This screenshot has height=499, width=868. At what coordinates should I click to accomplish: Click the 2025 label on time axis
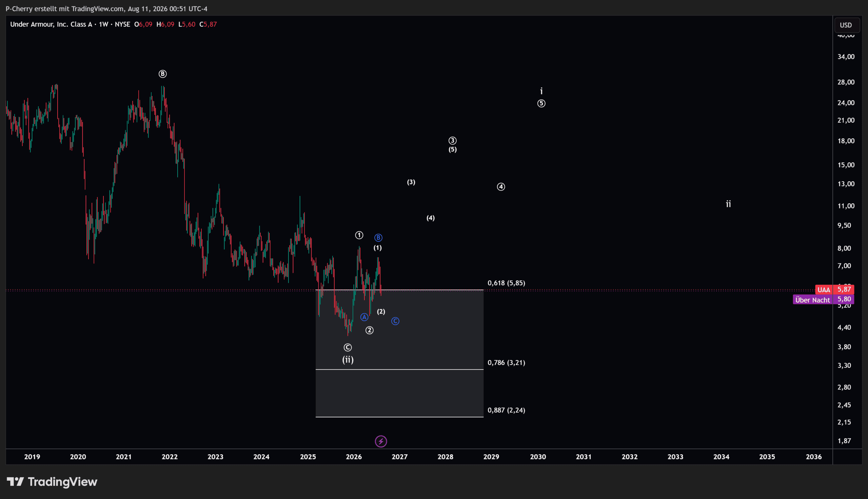click(x=308, y=457)
